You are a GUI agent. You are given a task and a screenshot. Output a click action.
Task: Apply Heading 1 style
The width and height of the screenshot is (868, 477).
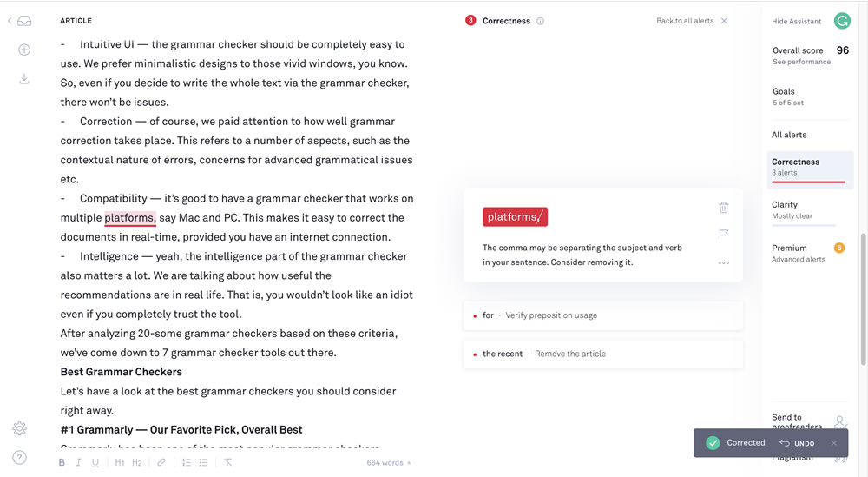(120, 462)
